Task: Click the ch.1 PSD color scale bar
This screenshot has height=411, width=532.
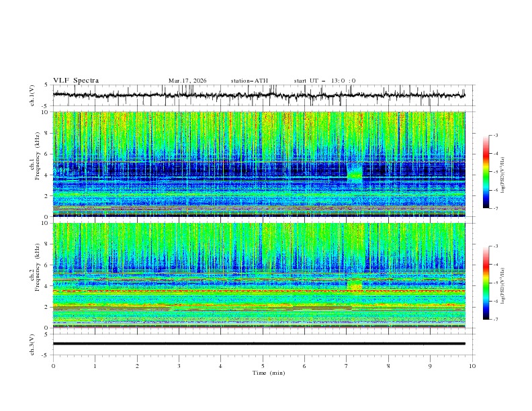Action: [486, 172]
